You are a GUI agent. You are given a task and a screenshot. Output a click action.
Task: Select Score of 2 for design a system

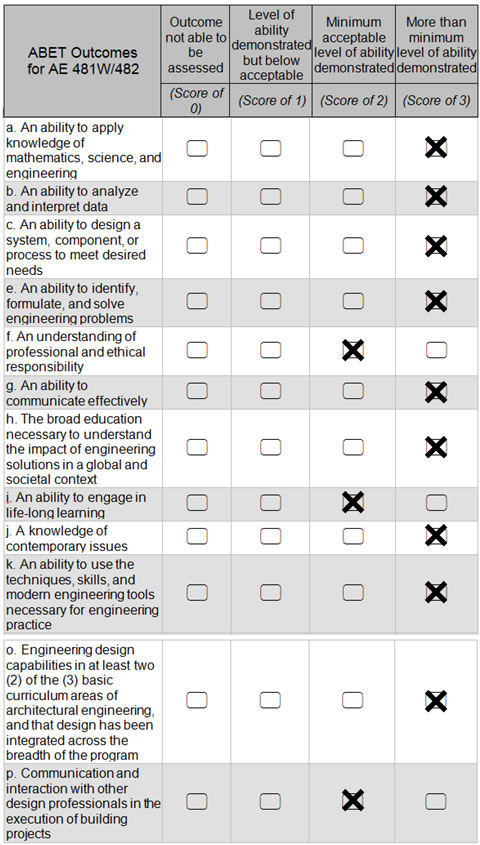[353, 246]
